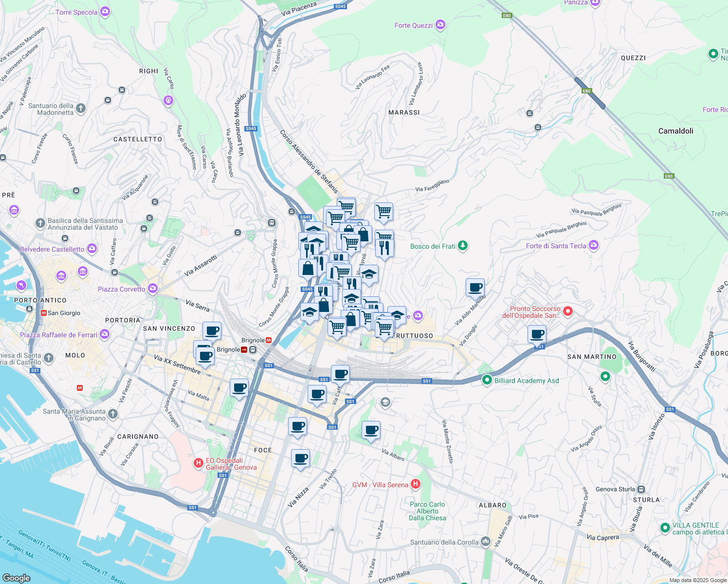Click the hospital marker for EO Ospedali Galliera
Image resolution: width=728 pixels, height=584 pixels.
coord(198,463)
